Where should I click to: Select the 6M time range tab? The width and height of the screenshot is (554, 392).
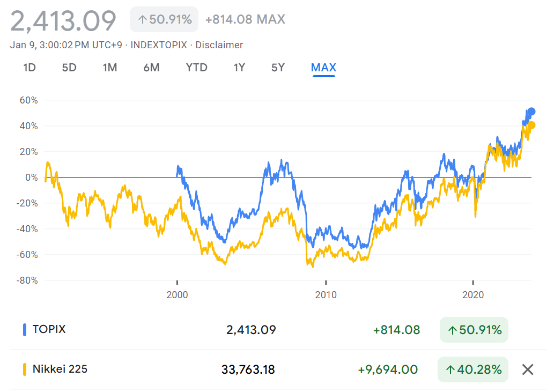pyautogui.click(x=151, y=68)
